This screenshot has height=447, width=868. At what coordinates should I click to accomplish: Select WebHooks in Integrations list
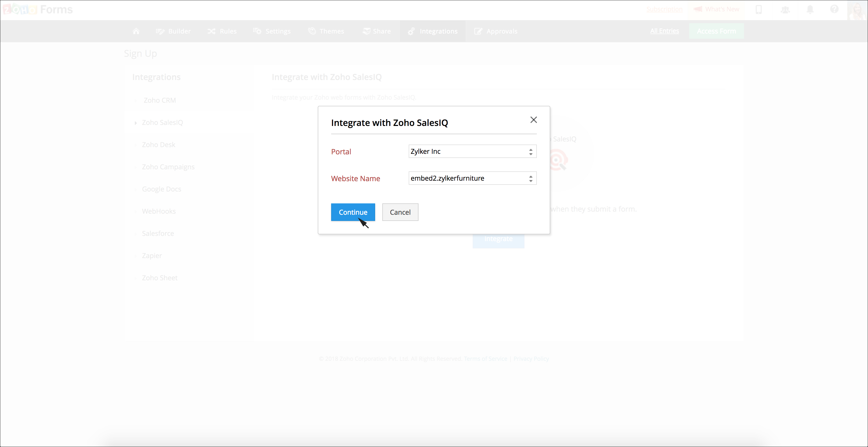(159, 211)
